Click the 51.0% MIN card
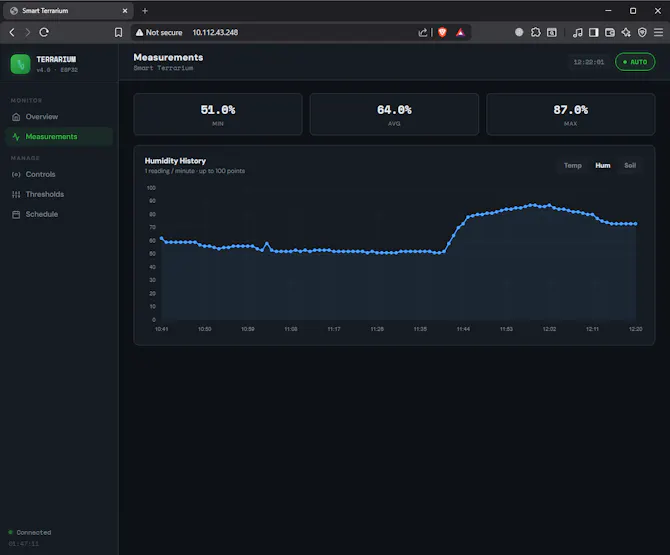670x555 pixels. [x=218, y=115]
